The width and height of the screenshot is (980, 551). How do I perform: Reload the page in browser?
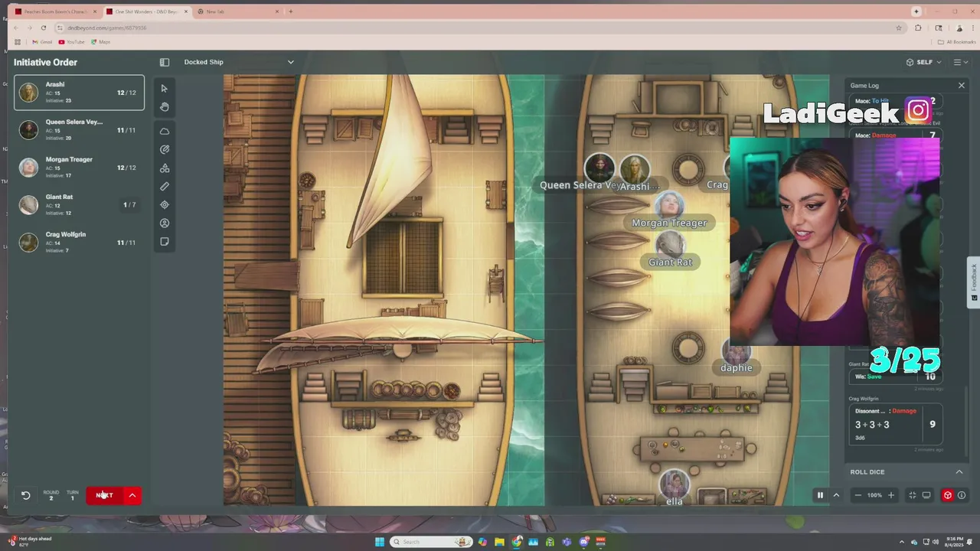click(x=44, y=28)
